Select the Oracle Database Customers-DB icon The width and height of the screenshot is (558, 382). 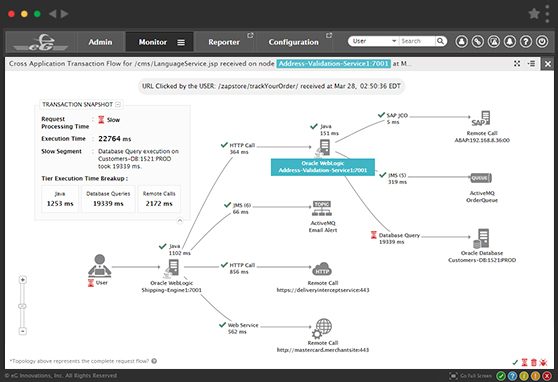tap(481, 239)
